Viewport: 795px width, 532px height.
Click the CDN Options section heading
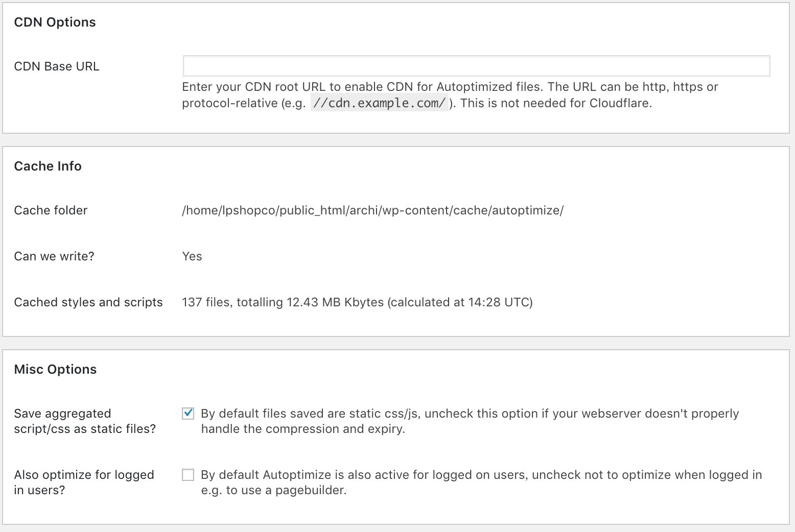pos(55,22)
